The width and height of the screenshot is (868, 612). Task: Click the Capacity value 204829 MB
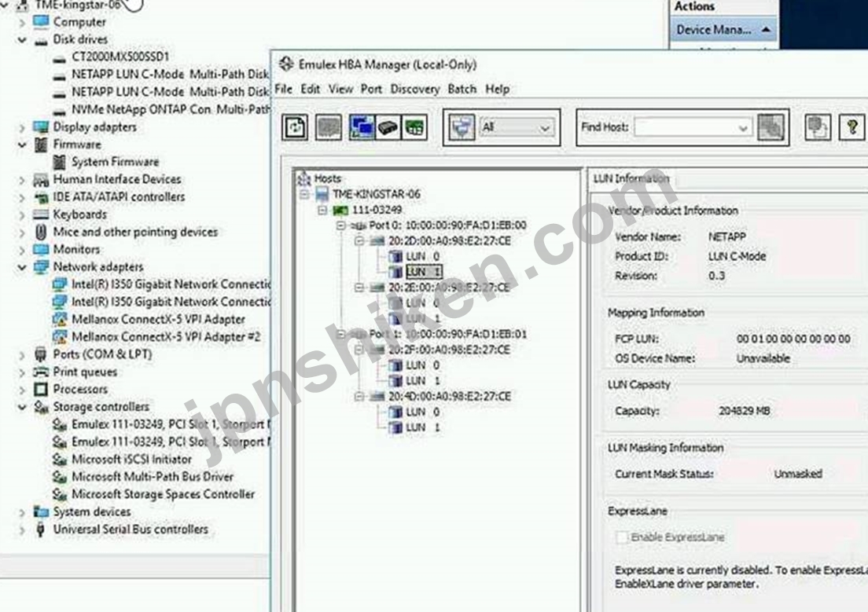[744, 411]
